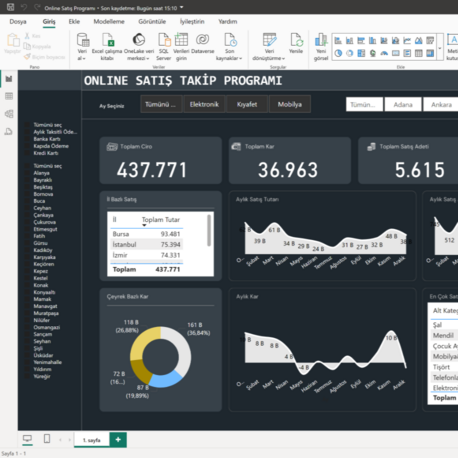Add a Yeni görsel visual

tap(321, 47)
